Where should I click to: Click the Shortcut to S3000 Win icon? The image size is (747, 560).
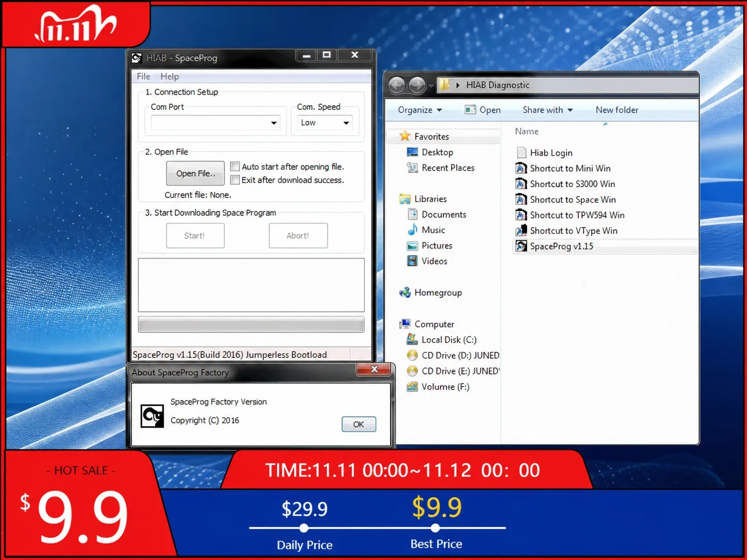point(521,184)
